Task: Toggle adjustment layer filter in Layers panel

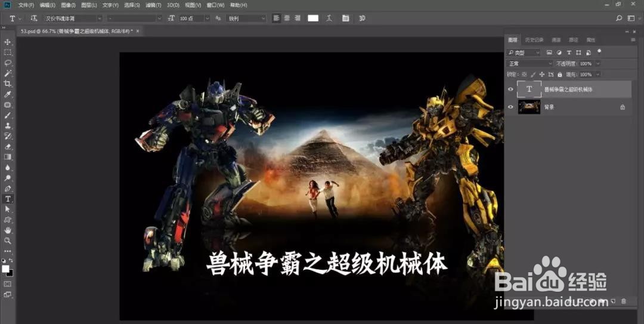Action: coord(559,53)
